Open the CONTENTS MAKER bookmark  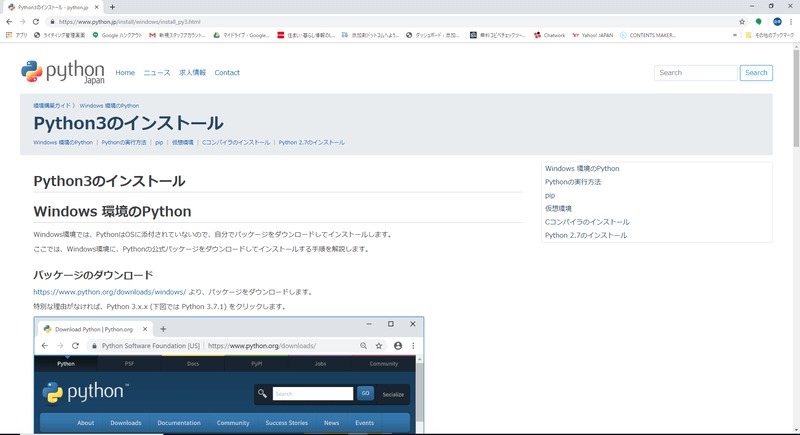[x=648, y=35]
